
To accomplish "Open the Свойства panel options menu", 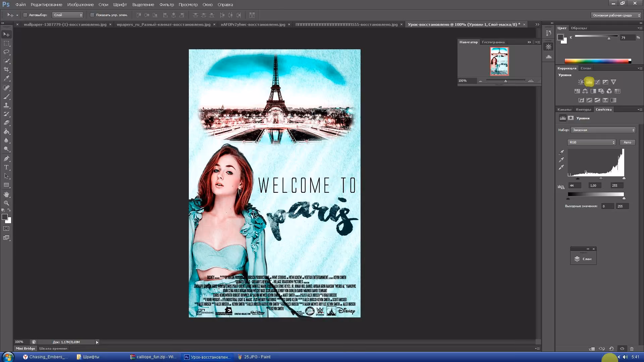I will [x=640, y=110].
